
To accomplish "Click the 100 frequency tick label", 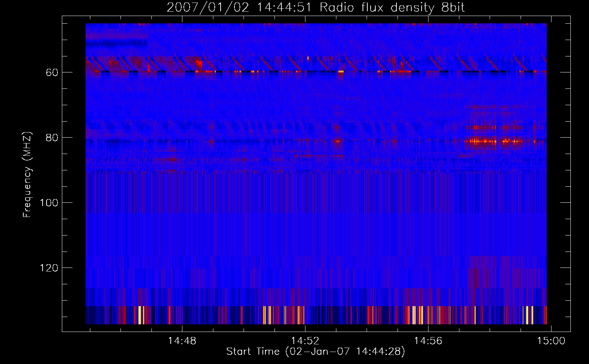I will click(49, 203).
